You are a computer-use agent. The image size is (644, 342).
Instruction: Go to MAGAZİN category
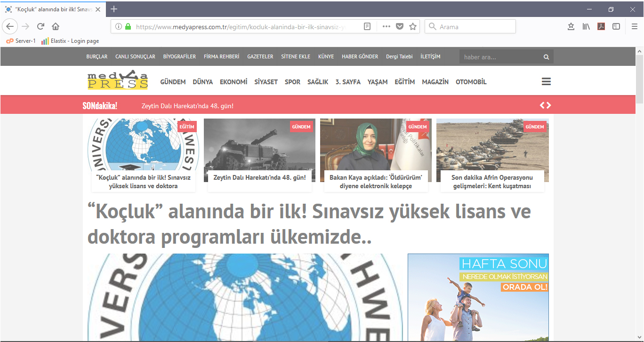[435, 82]
